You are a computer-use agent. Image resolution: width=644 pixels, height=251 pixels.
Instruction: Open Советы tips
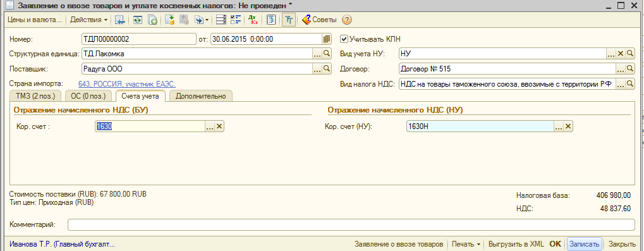319,20
